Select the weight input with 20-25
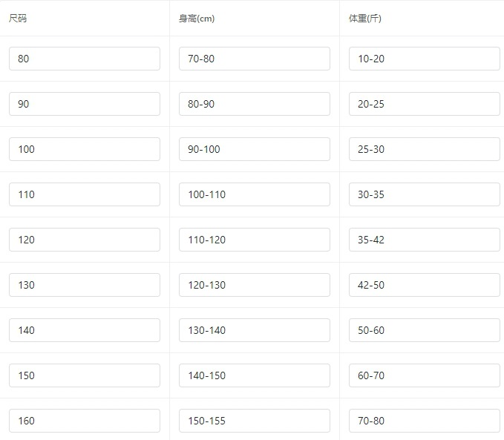 point(425,104)
